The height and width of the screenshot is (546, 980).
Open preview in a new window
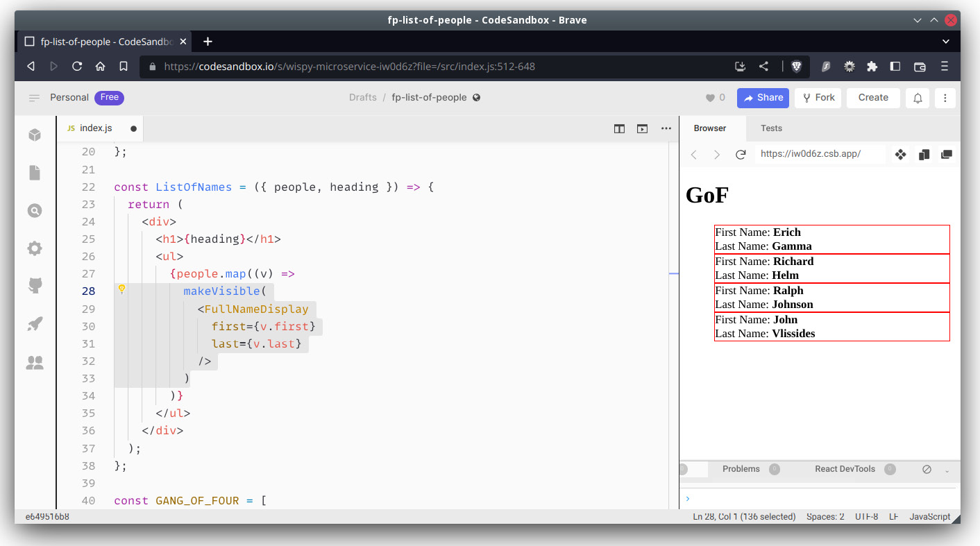(x=642, y=128)
